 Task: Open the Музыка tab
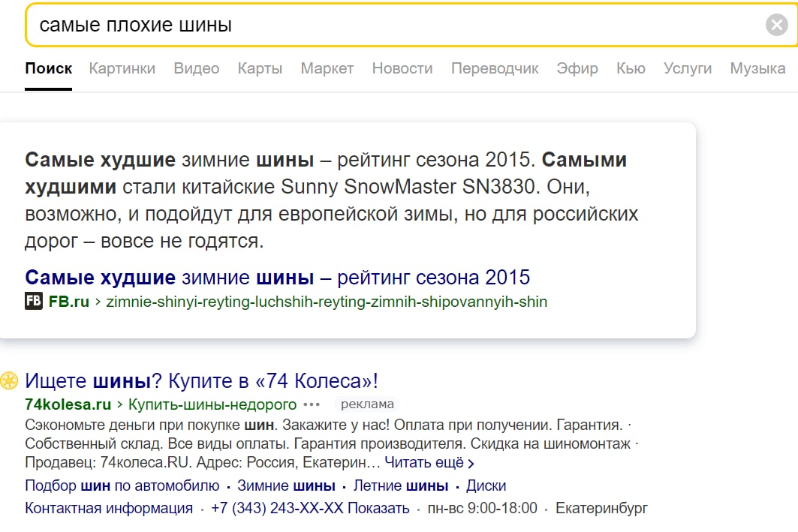click(x=757, y=68)
